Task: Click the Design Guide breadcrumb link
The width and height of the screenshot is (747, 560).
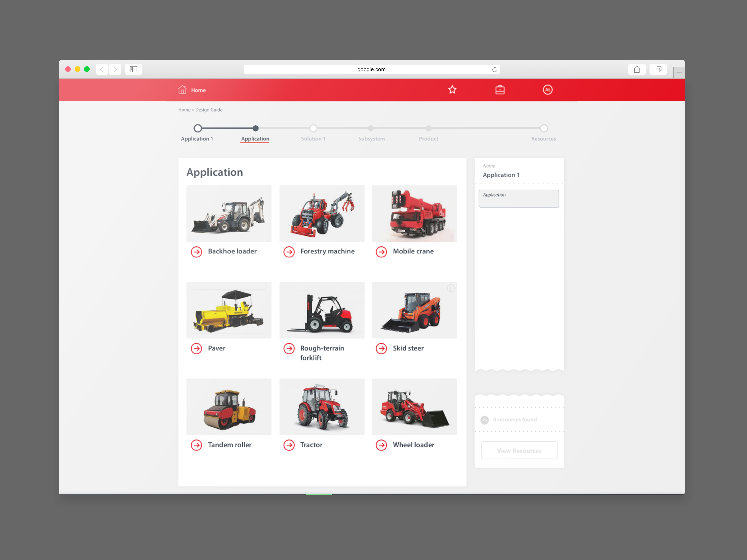Action: (209, 110)
